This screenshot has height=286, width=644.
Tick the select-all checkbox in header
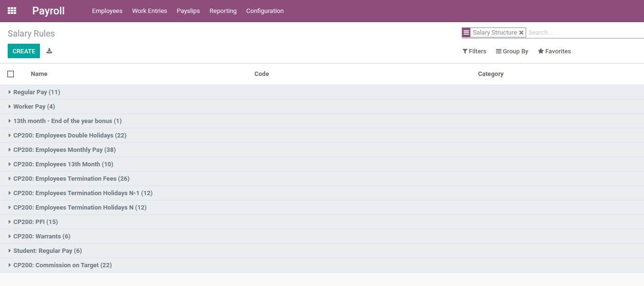click(11, 74)
